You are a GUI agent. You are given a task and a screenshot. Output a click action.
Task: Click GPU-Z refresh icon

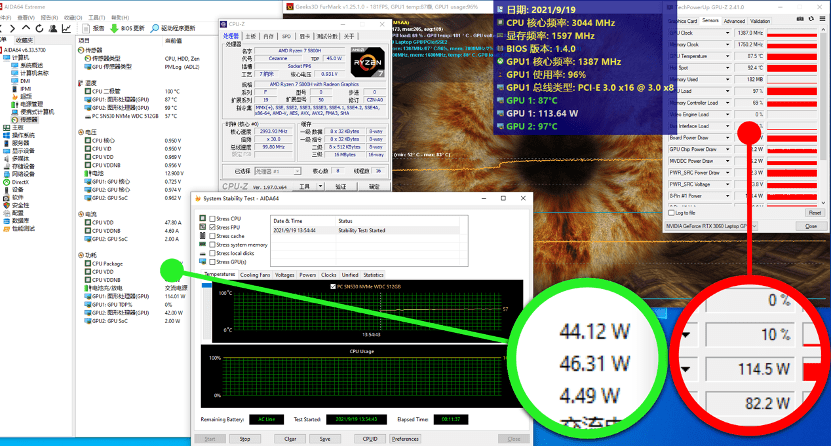811,19
